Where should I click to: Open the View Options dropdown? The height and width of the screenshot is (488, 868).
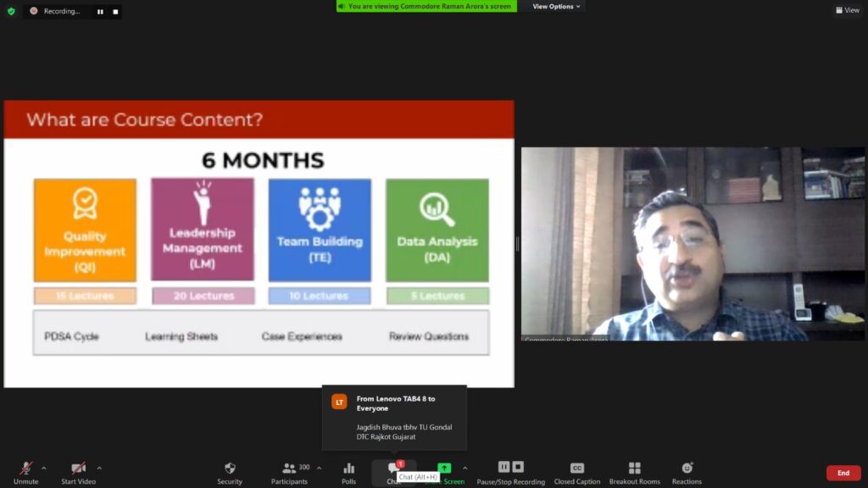tap(556, 6)
